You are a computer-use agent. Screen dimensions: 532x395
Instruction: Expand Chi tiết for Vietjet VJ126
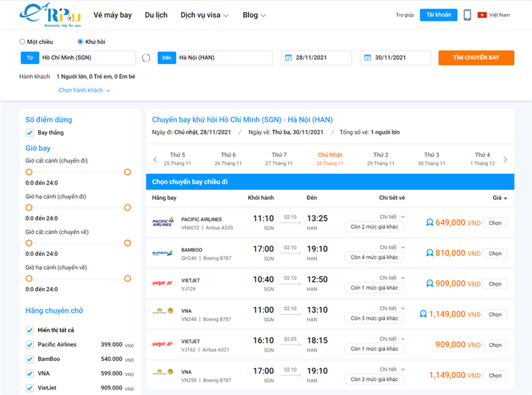pos(392,278)
